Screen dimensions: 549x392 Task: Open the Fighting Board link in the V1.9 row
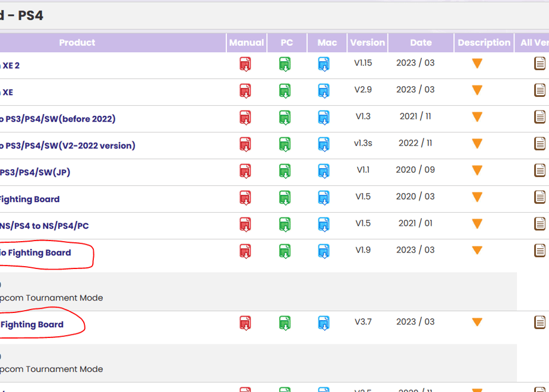click(x=36, y=252)
